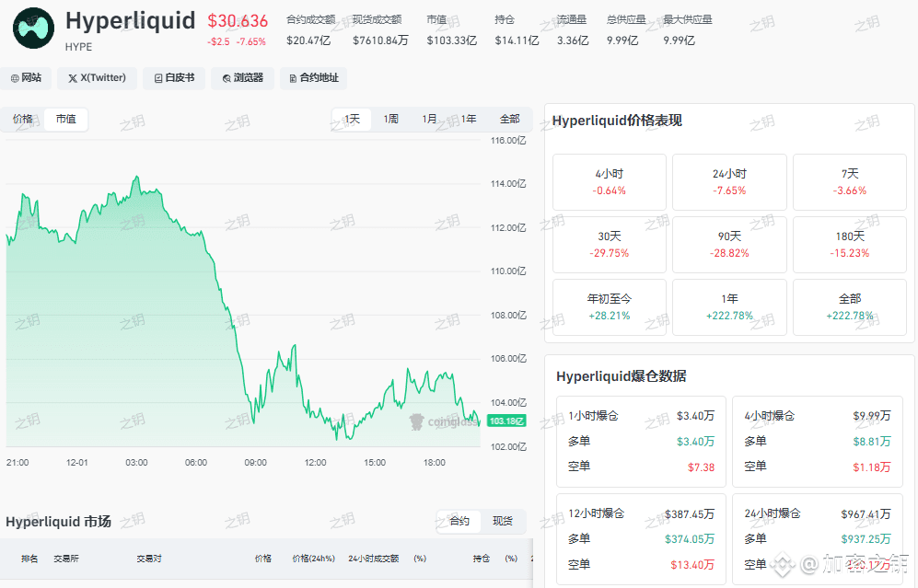Image resolution: width=918 pixels, height=588 pixels.
Task: Click the 30天 -29.75% performance card
Action: coord(610,245)
